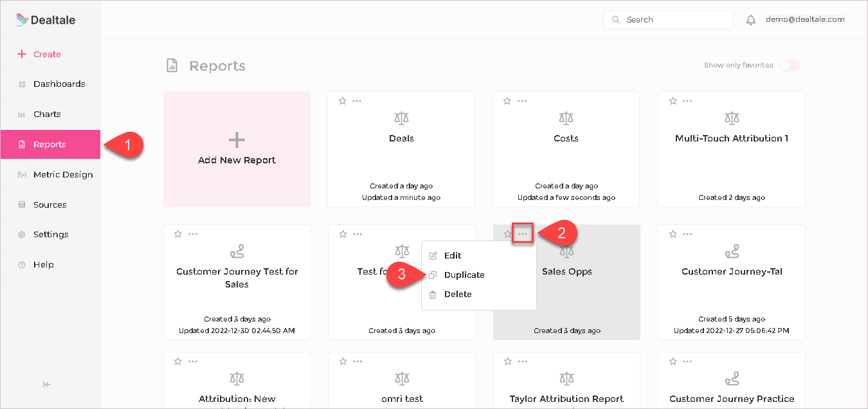Click the Add New Report tile
This screenshot has height=409, width=868.
(237, 149)
